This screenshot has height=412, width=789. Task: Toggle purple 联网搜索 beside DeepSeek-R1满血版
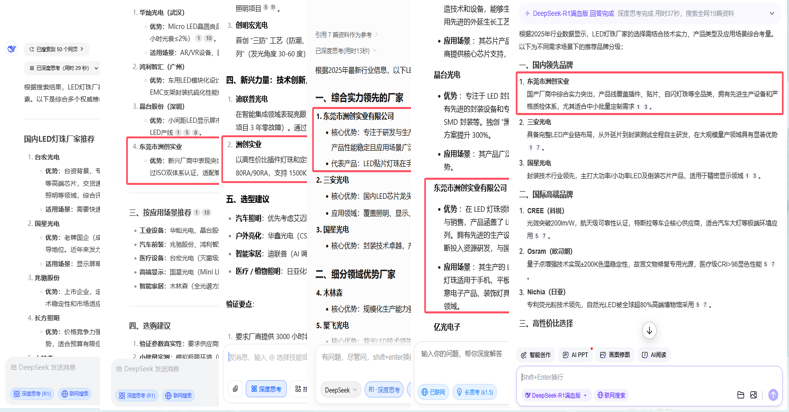(x=611, y=395)
